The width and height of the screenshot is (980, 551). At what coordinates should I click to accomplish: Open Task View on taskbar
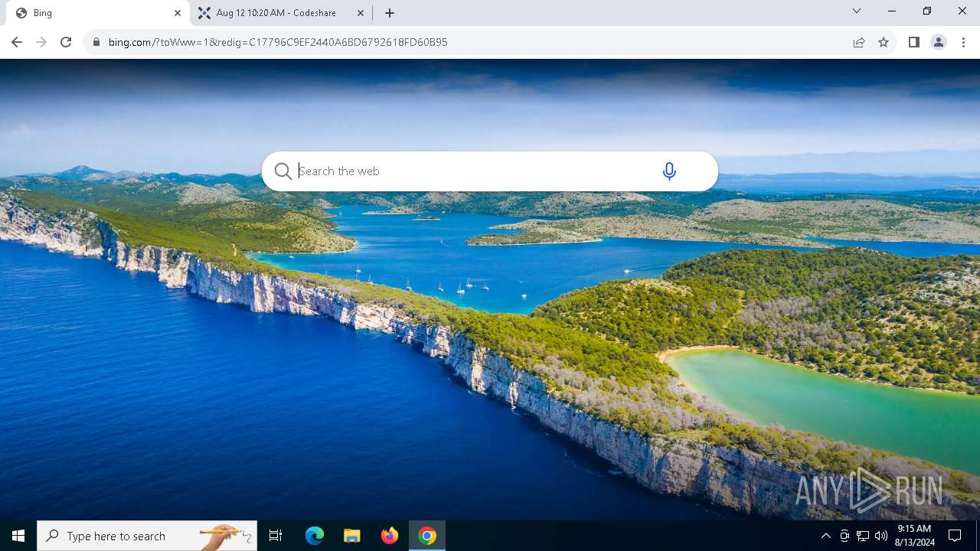(x=276, y=536)
